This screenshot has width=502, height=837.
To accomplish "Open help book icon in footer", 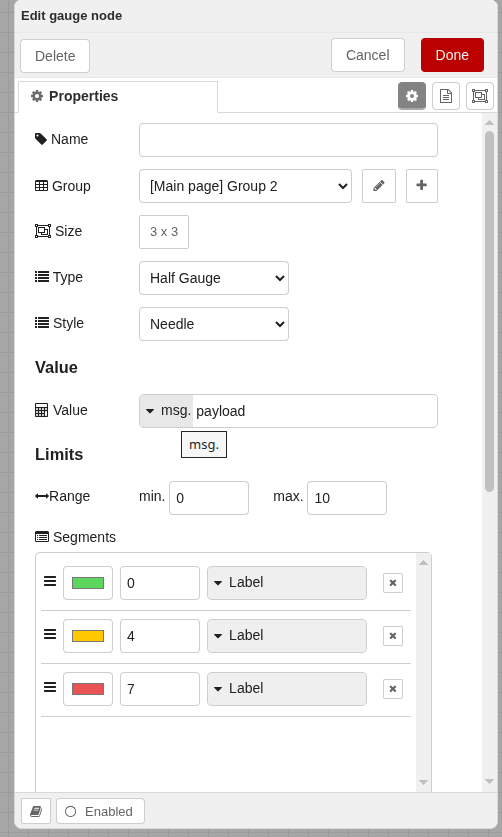I will (x=36, y=811).
